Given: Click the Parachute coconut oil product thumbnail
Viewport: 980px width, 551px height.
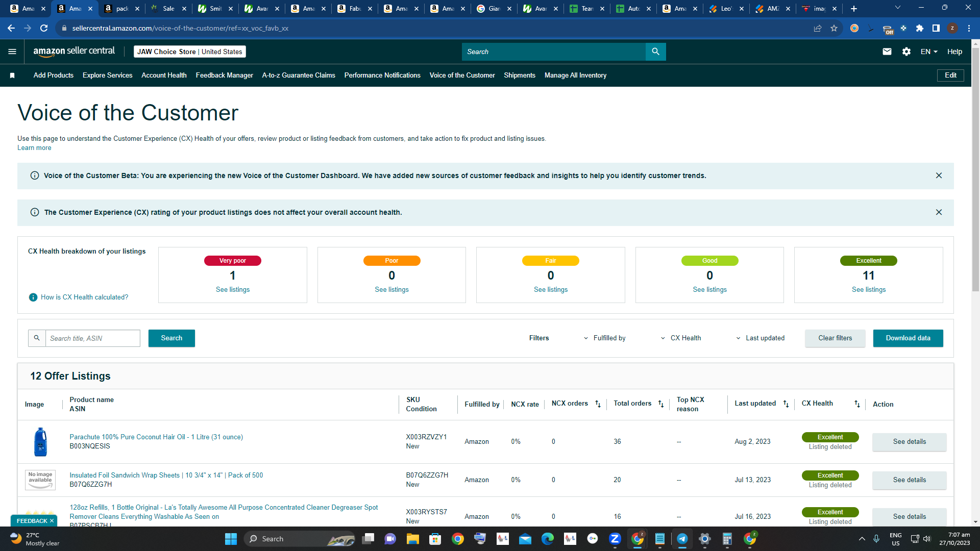Looking at the screenshot, I should tap(40, 442).
